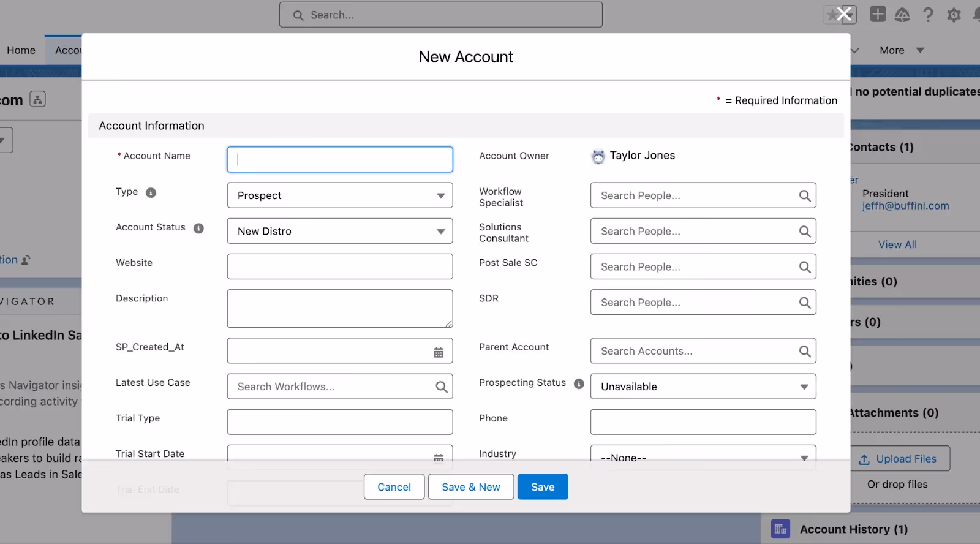Open the Account Status dropdown showing New Distro
The height and width of the screenshot is (544, 980).
340,231
